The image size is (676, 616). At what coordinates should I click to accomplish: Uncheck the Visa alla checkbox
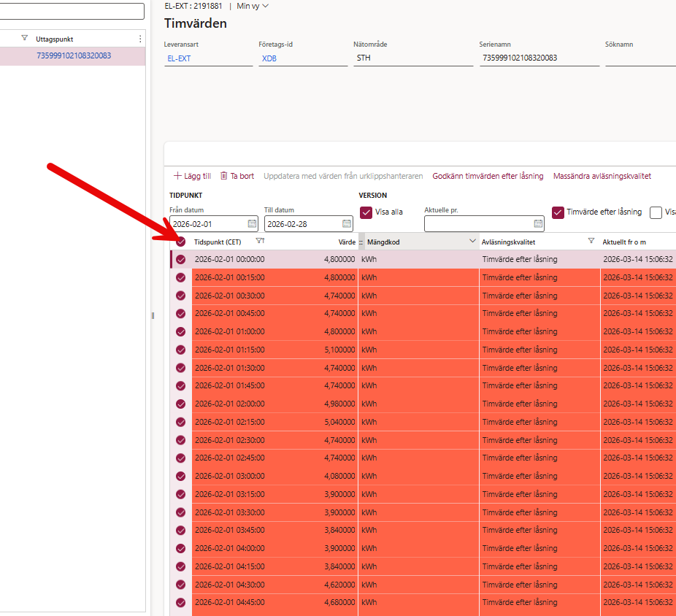(366, 212)
